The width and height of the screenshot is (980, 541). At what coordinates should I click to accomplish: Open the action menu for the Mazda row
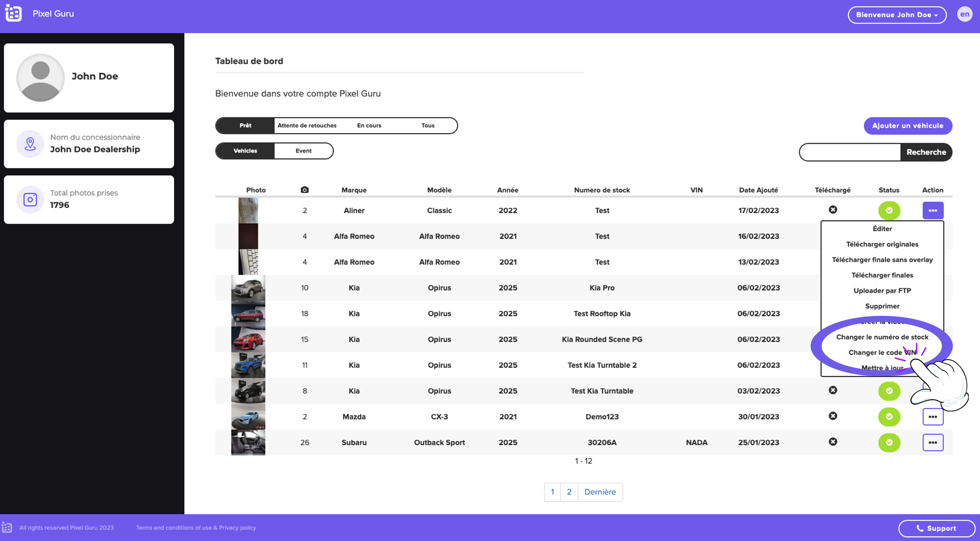932,417
